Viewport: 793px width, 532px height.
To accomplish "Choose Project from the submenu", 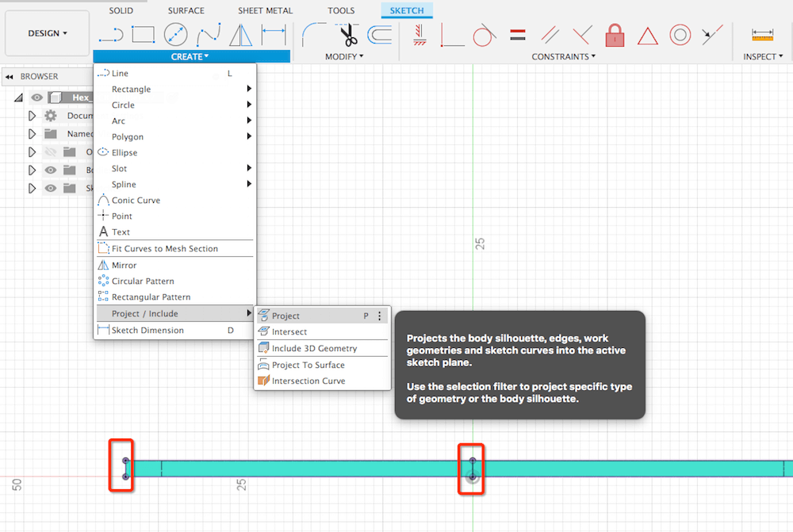I will tap(285, 316).
